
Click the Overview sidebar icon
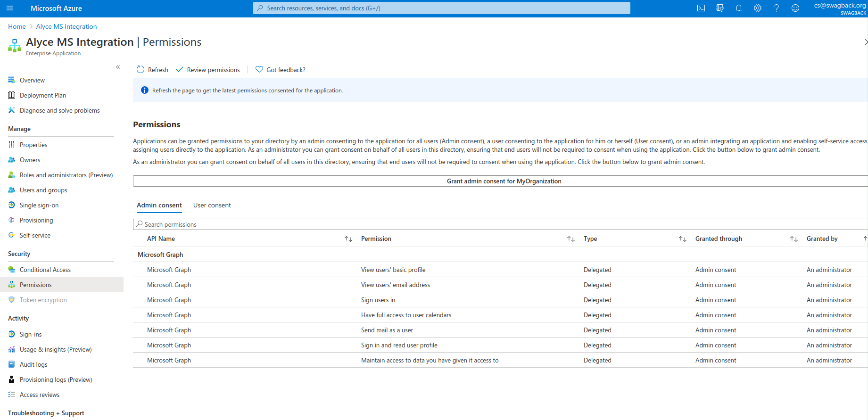12,80
